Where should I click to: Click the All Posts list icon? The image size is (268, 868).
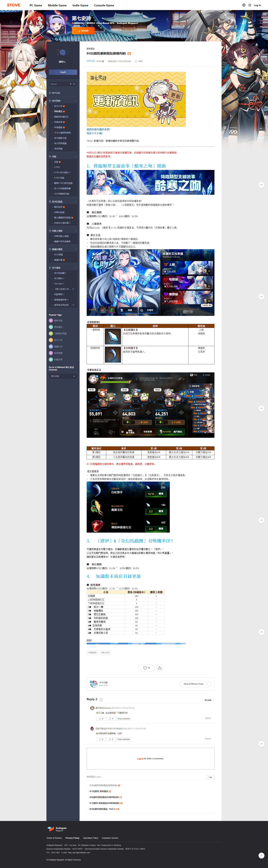click(x=50, y=93)
